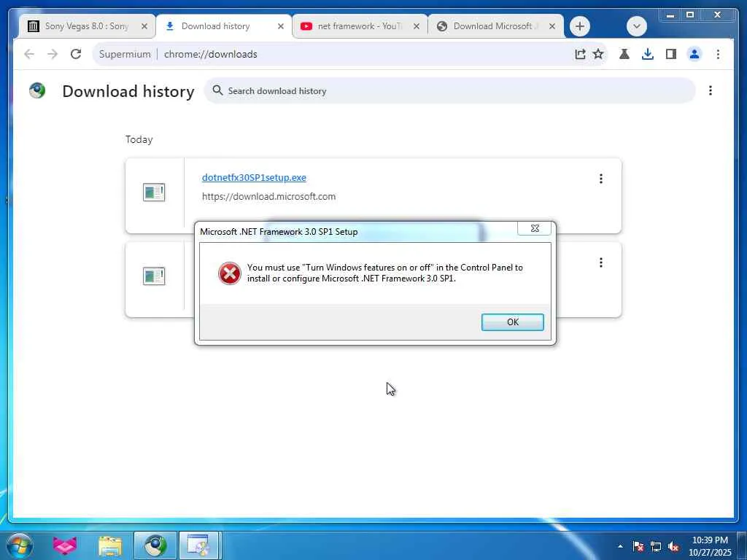747x560 pixels.
Task: Open a new browser tab
Action: coord(579,26)
